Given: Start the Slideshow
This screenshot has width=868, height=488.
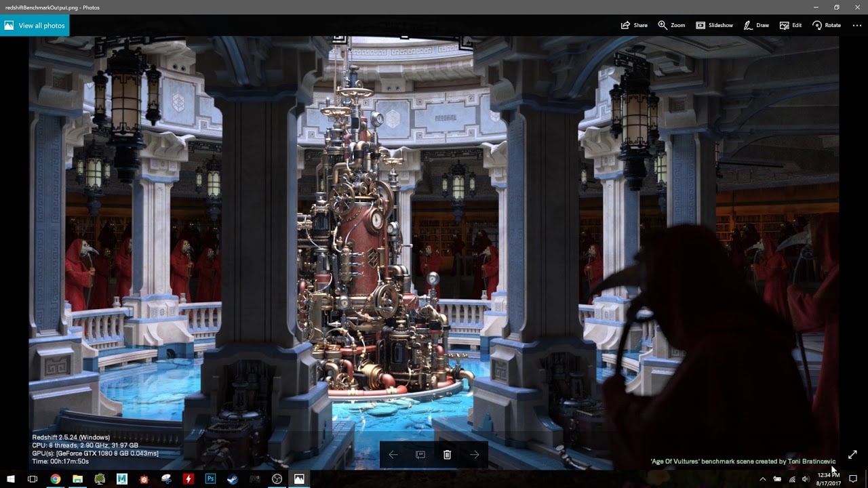Looking at the screenshot, I should tap(714, 25).
